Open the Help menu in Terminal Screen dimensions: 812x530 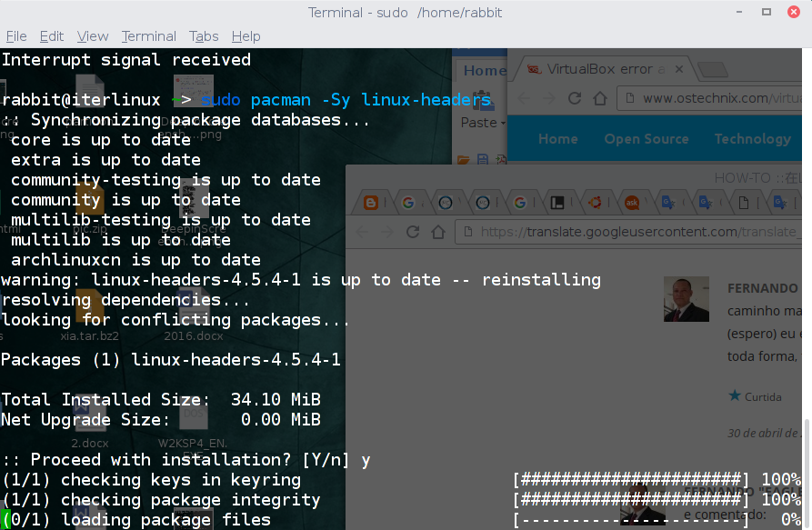point(246,36)
